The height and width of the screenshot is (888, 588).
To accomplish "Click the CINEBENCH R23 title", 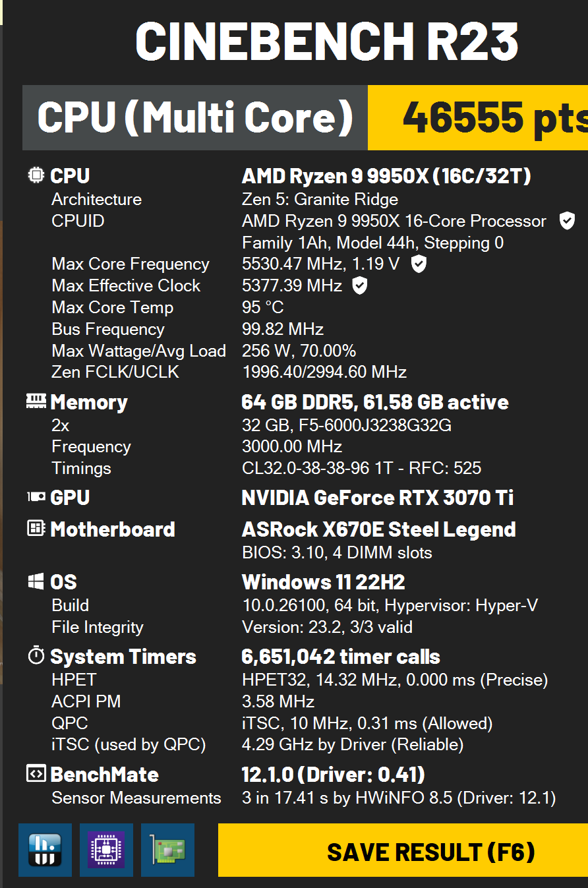I will click(326, 41).
